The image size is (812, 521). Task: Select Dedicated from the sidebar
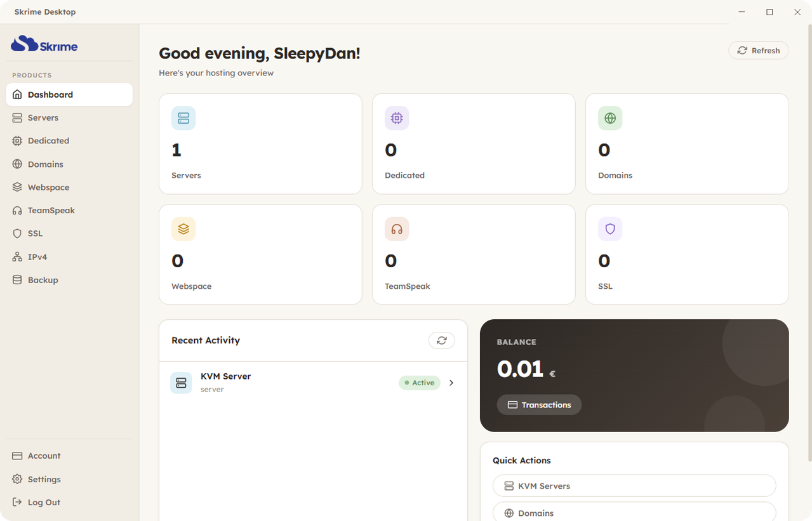click(x=69, y=141)
